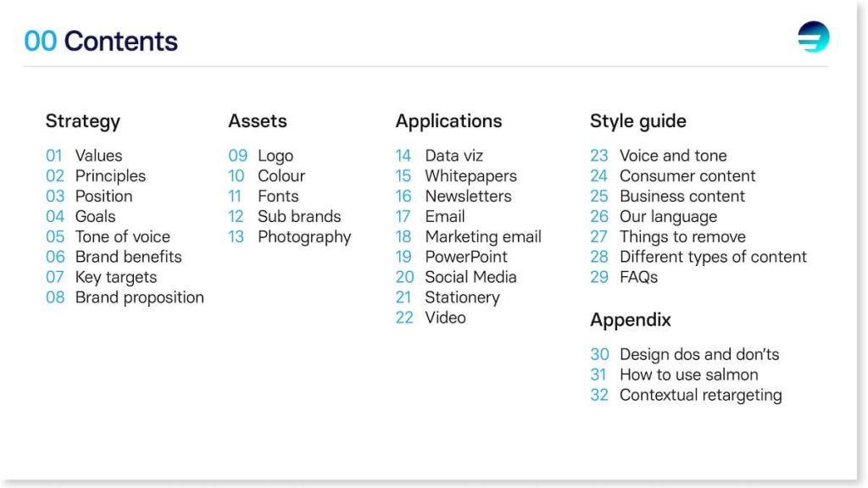The image size is (868, 488).
Task: Select the Voice and tone entry
Action: pyautogui.click(x=658, y=156)
